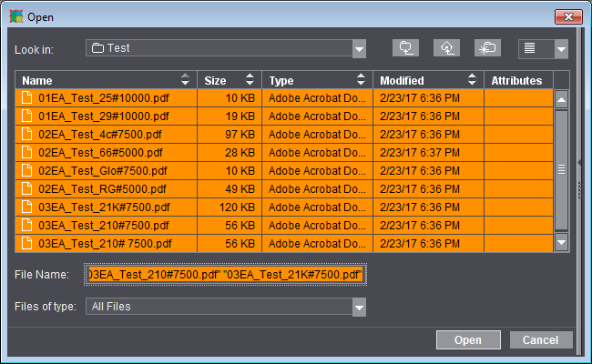Image resolution: width=592 pixels, height=364 pixels.
Task: Click the Attributes column header
Action: click(x=516, y=80)
